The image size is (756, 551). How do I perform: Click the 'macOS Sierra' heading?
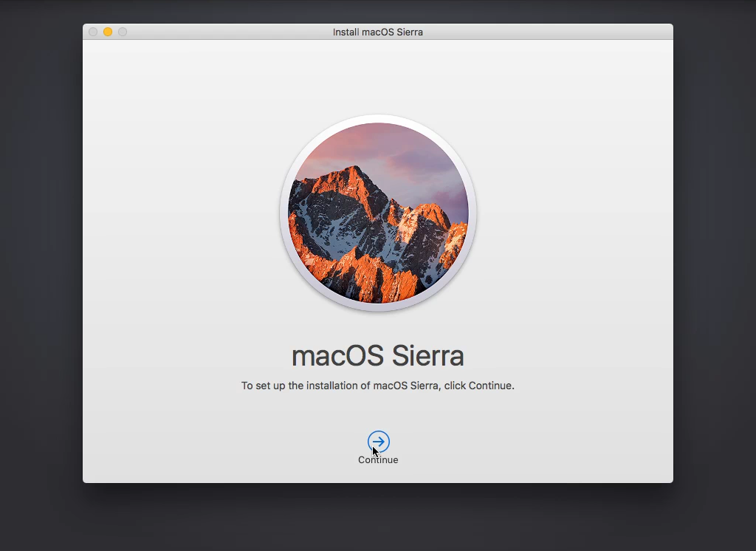(x=378, y=356)
